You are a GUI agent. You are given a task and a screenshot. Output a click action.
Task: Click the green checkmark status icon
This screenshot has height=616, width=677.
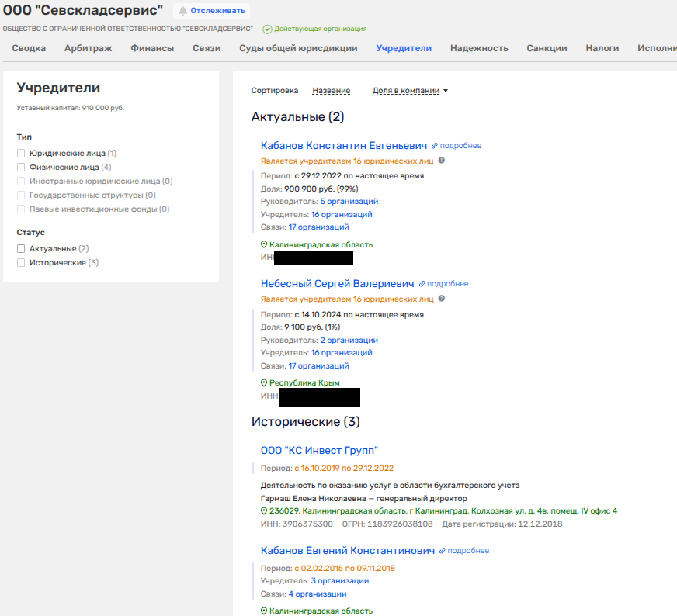point(267,29)
